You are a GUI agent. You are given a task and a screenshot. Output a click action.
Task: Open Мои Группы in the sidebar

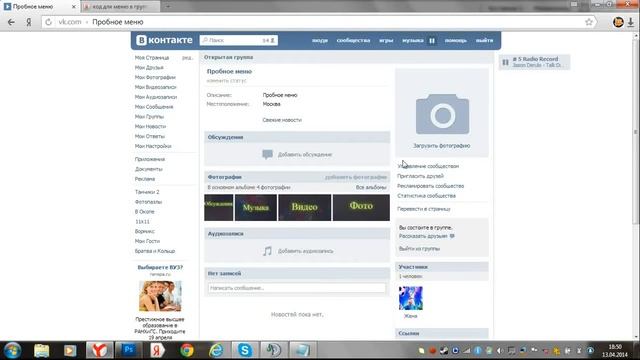[149, 117]
